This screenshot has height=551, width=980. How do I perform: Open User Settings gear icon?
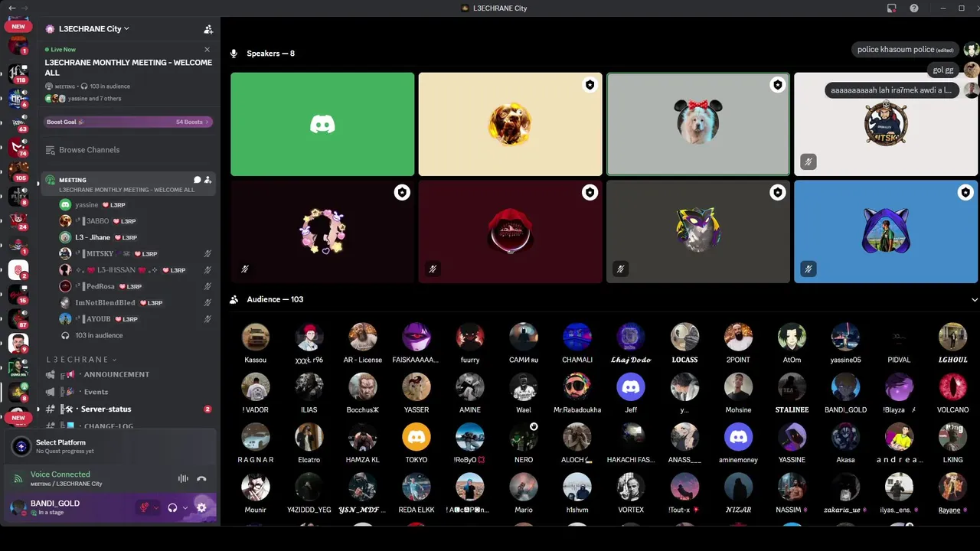(x=201, y=507)
